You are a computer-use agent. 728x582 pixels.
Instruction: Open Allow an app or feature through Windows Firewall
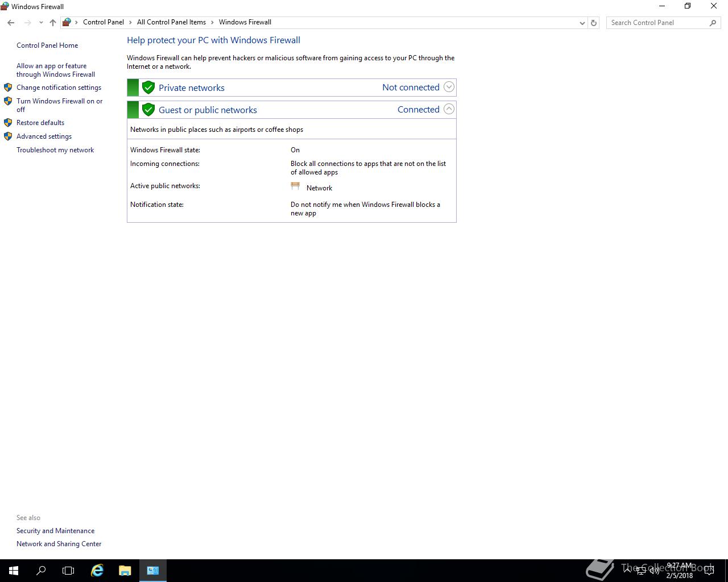[x=56, y=70]
